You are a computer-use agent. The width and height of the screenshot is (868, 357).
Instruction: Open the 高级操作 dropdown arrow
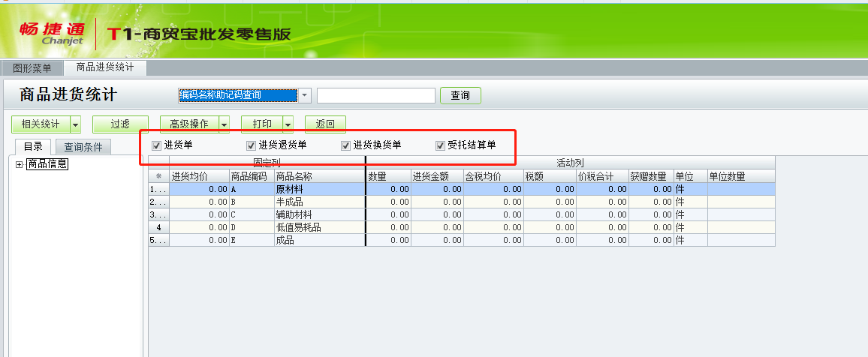[x=225, y=125]
